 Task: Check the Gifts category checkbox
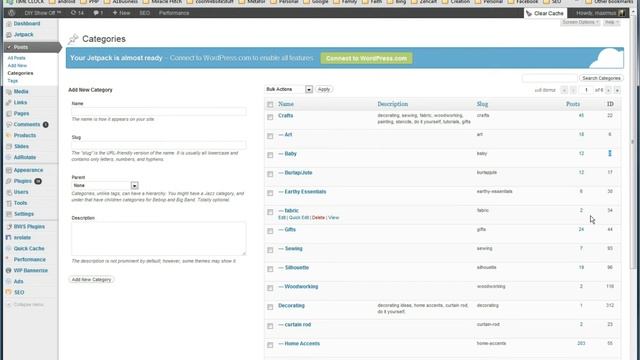coord(270,231)
